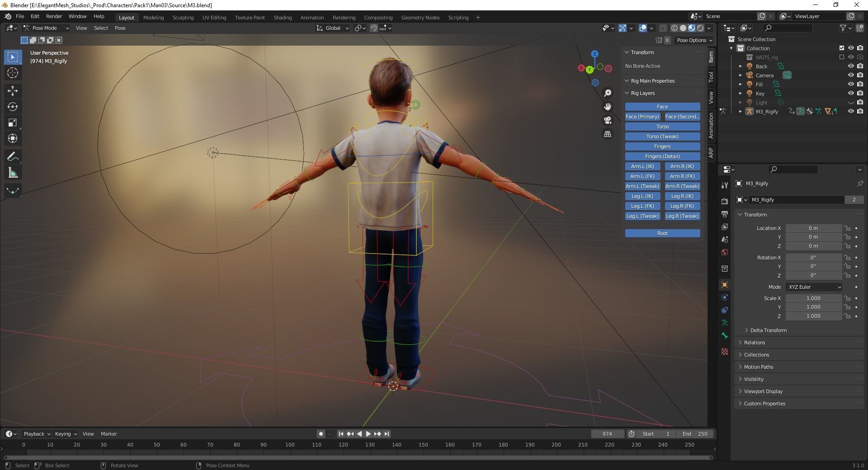Viewport: 868px width, 470px height.
Task: Toggle the Torso (Tweak) rig layer
Action: click(x=662, y=136)
